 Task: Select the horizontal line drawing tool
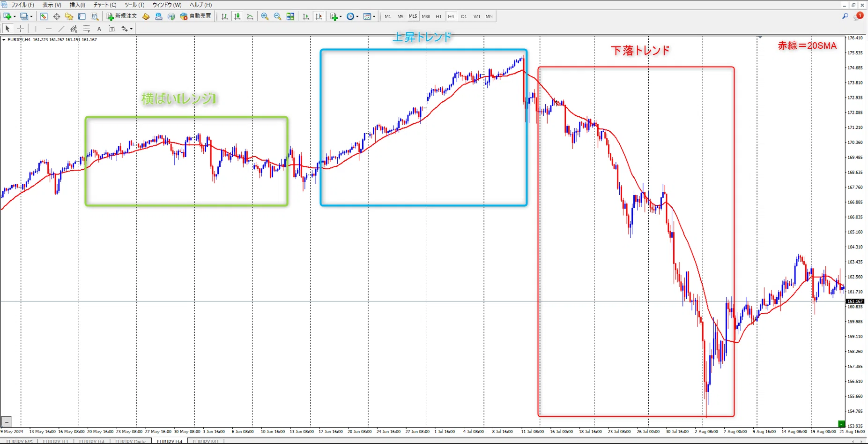pyautogui.click(x=49, y=29)
